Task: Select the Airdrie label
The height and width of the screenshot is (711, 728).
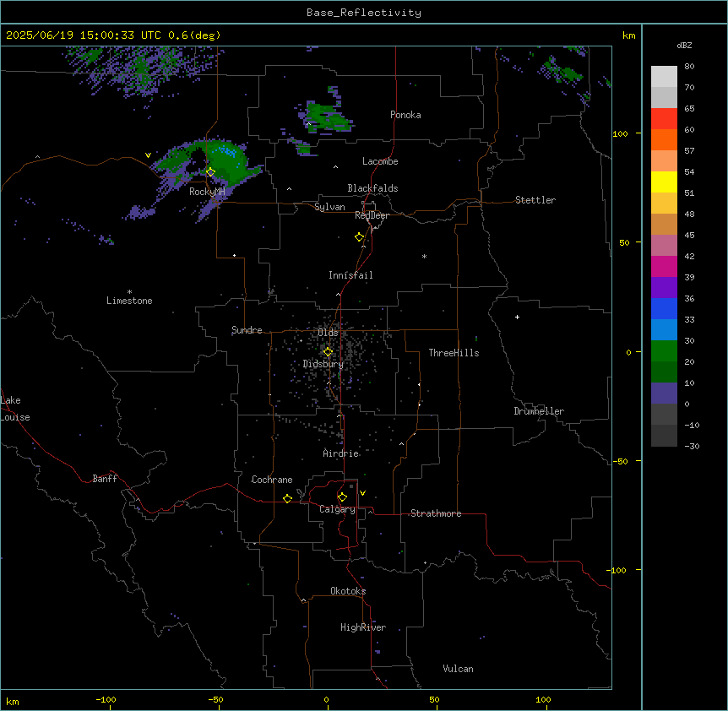Action: pos(341,453)
